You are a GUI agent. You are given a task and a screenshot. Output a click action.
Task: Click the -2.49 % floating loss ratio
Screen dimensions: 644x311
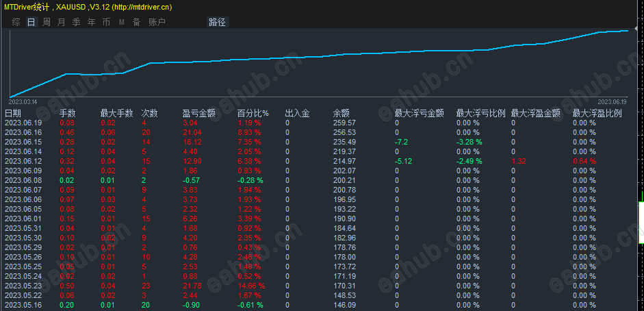click(x=469, y=161)
